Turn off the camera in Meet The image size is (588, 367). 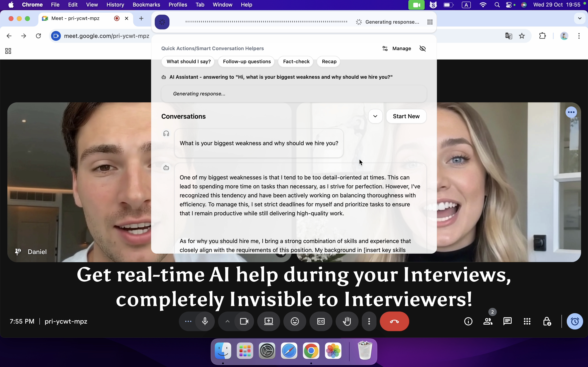point(244,321)
